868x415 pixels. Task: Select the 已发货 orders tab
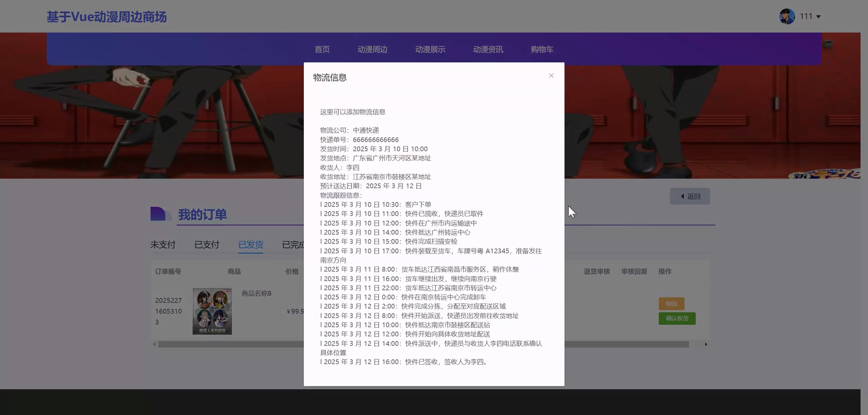250,244
